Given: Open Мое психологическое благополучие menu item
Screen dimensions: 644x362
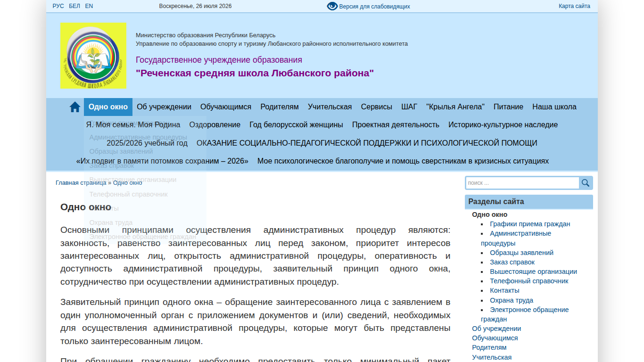Looking at the screenshot, I should pos(403,161).
